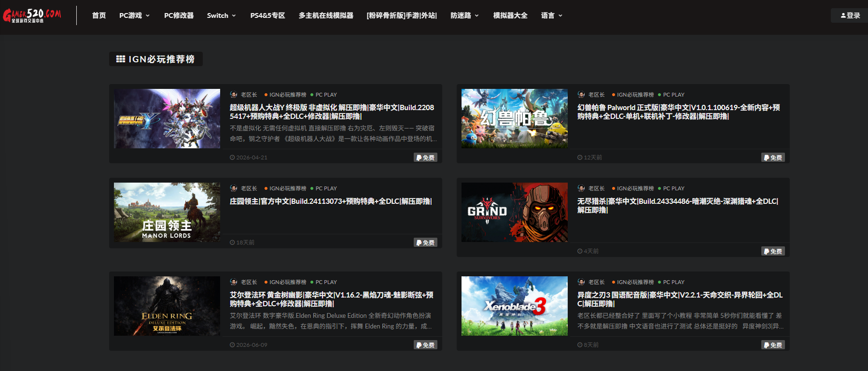Click IGN必玩推荐榜 tag on 异度之刃3 card
Image resolution: width=868 pixels, height=371 pixels.
click(x=633, y=282)
